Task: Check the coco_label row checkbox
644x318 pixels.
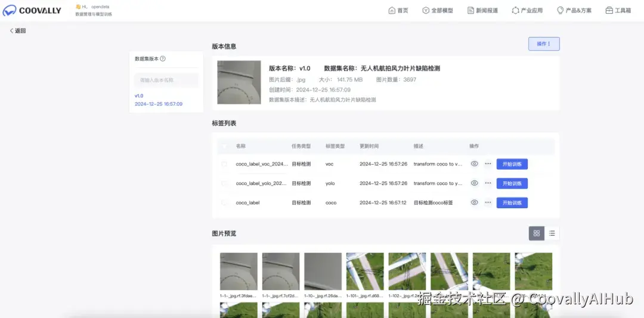Action: [224, 202]
